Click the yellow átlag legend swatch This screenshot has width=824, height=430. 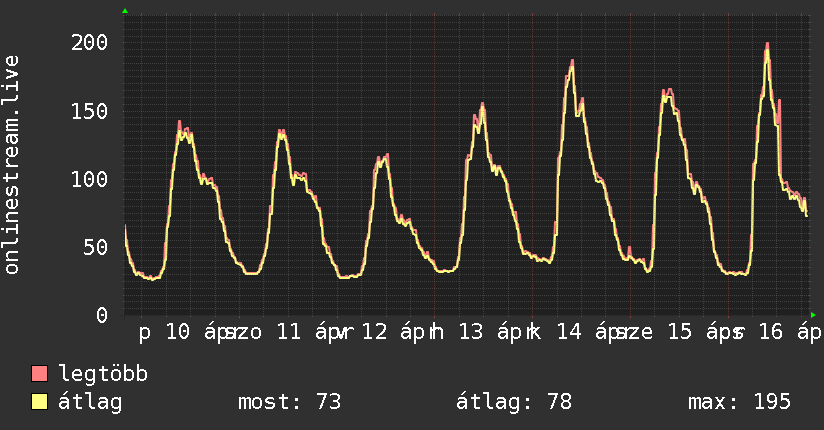pyautogui.click(x=39, y=402)
